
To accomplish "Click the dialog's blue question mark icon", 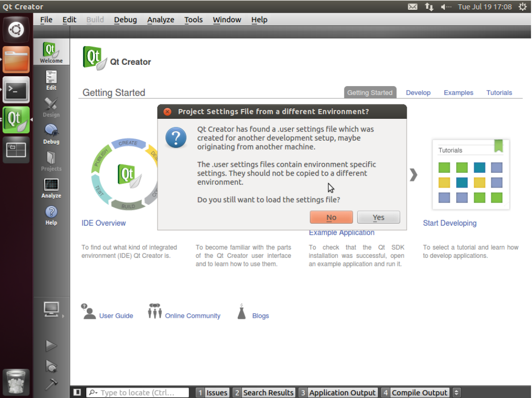I will [x=176, y=138].
